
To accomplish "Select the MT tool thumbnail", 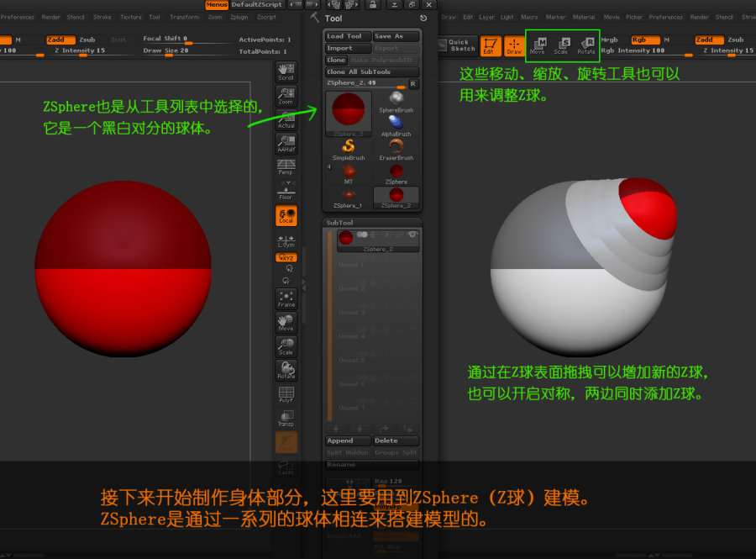I will click(x=348, y=174).
